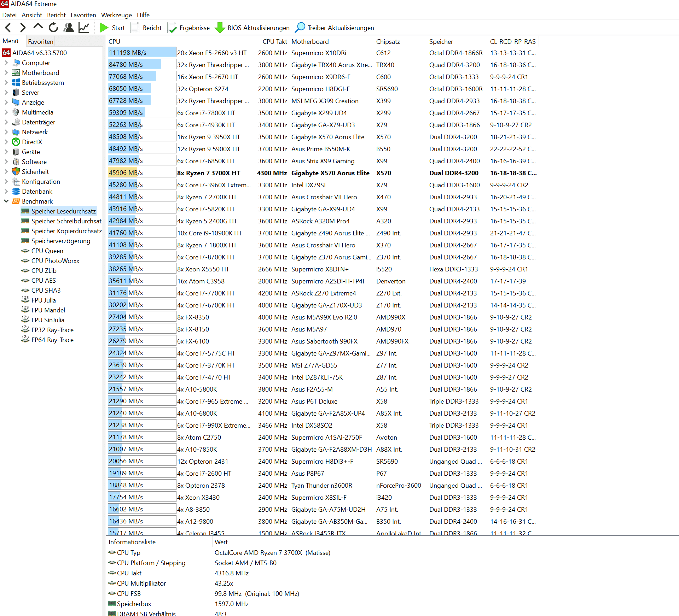Screen dimensions: 679x616
Task: Click the 16x Ryzen 9 3950X HT row
Action: tap(322, 137)
